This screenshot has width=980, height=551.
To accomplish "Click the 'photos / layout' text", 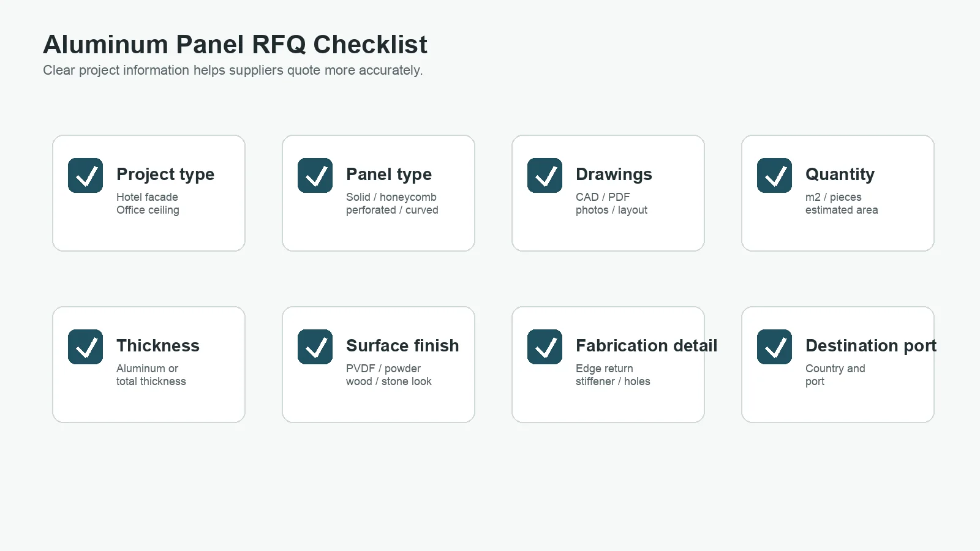I will click(611, 210).
